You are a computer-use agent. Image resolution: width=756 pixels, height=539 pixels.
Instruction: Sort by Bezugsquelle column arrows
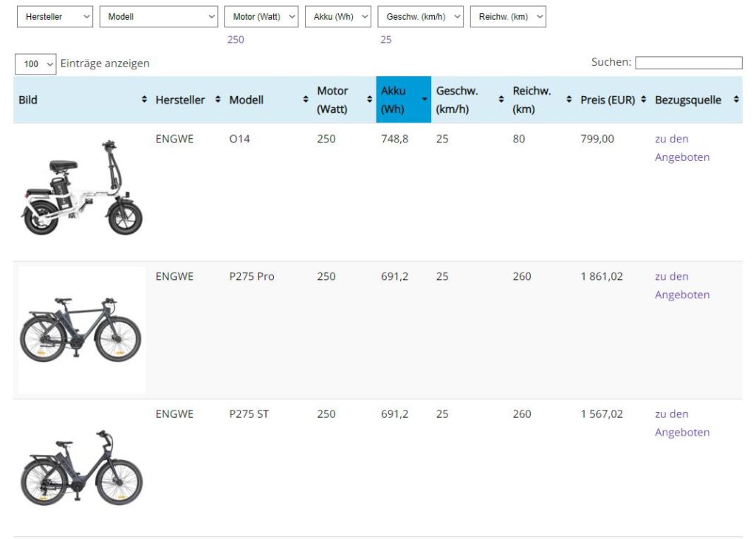click(x=736, y=100)
